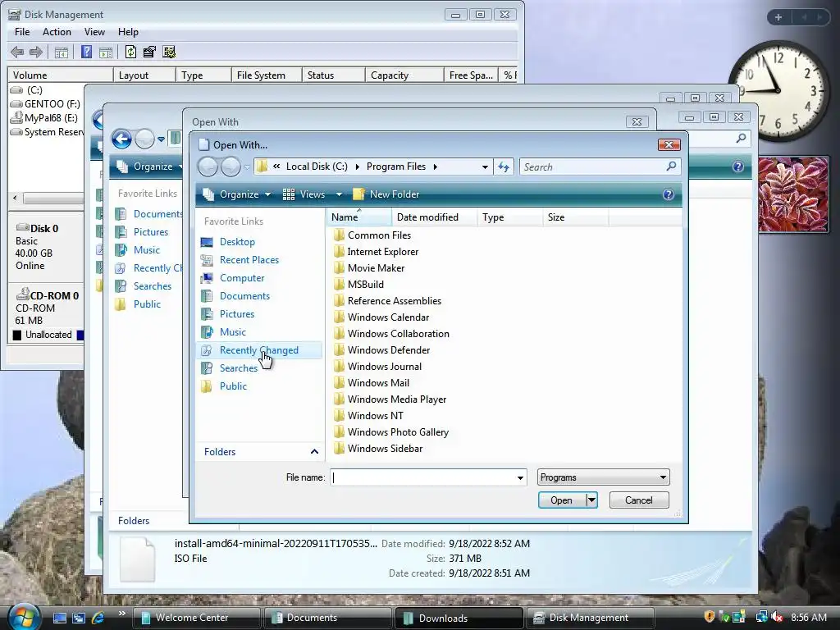Expand address bar history dropdown
The image size is (840, 630).
[485, 167]
